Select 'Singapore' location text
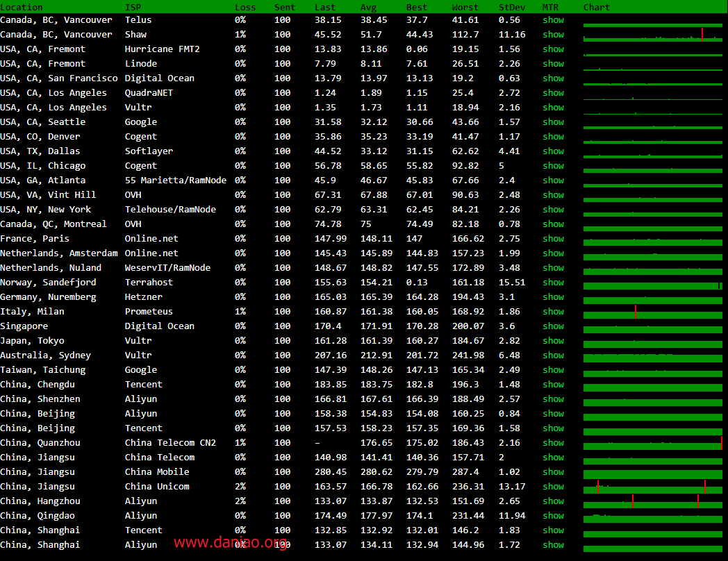The image size is (728, 561). (x=24, y=326)
